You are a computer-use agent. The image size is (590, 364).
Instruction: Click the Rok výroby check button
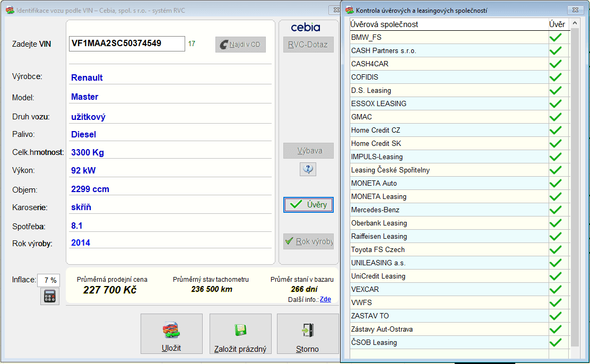(308, 241)
